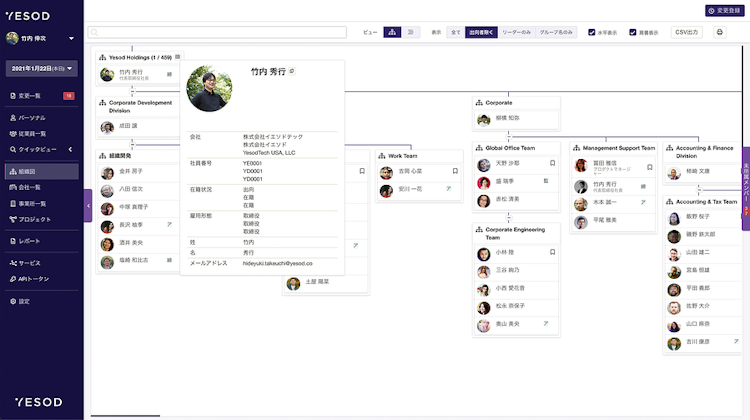750x420 pixels.
Task: Click the red 18 badge on 変更一覧
Action: (x=68, y=96)
